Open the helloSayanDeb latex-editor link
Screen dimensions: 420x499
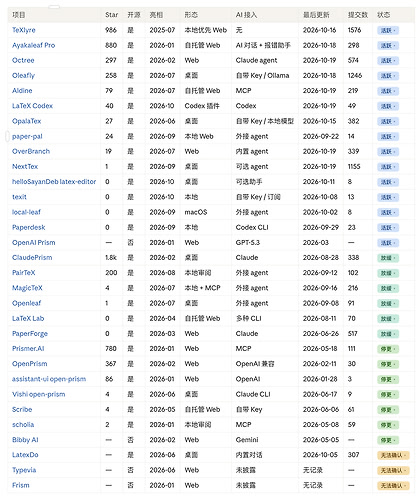[54, 182]
